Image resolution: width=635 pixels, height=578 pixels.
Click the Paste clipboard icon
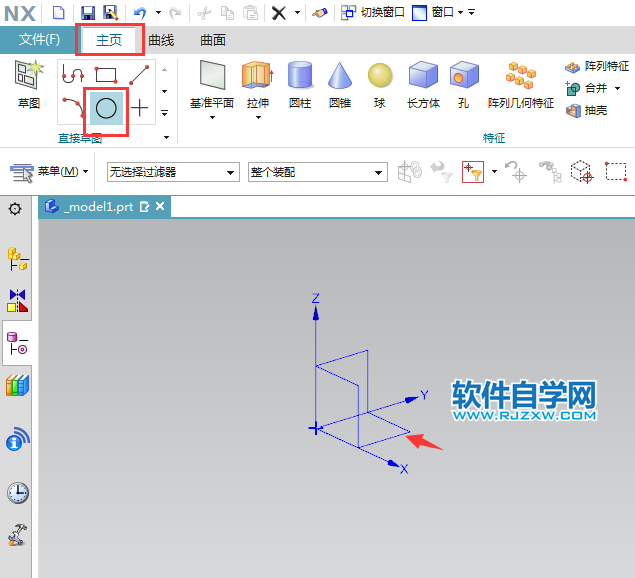click(250, 13)
